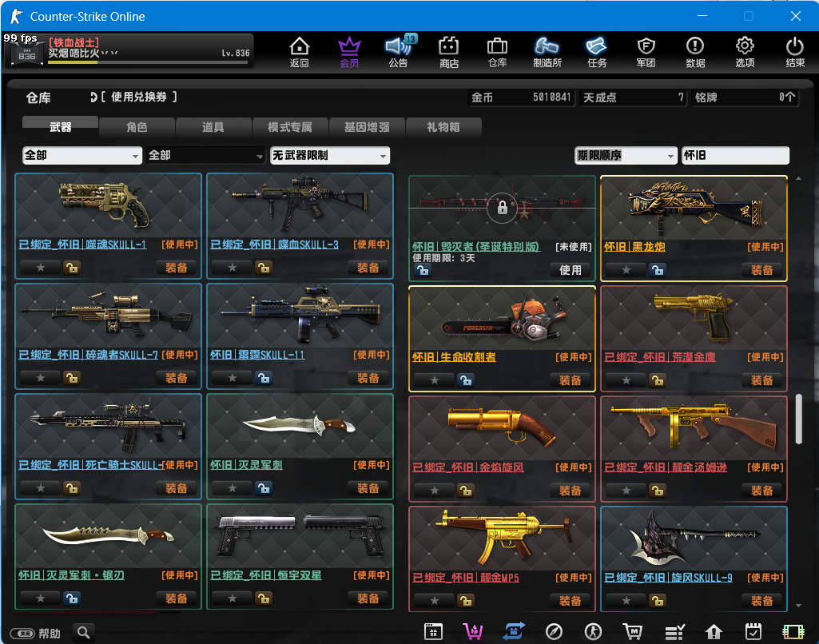Select the 碎魂者SKULL-7 machine gun thumbnail

coord(108,316)
